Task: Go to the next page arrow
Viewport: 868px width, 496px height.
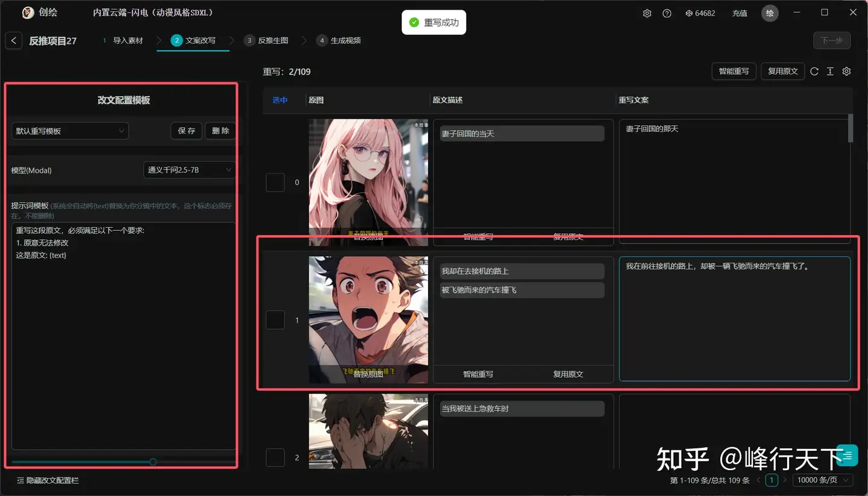Action: point(785,480)
